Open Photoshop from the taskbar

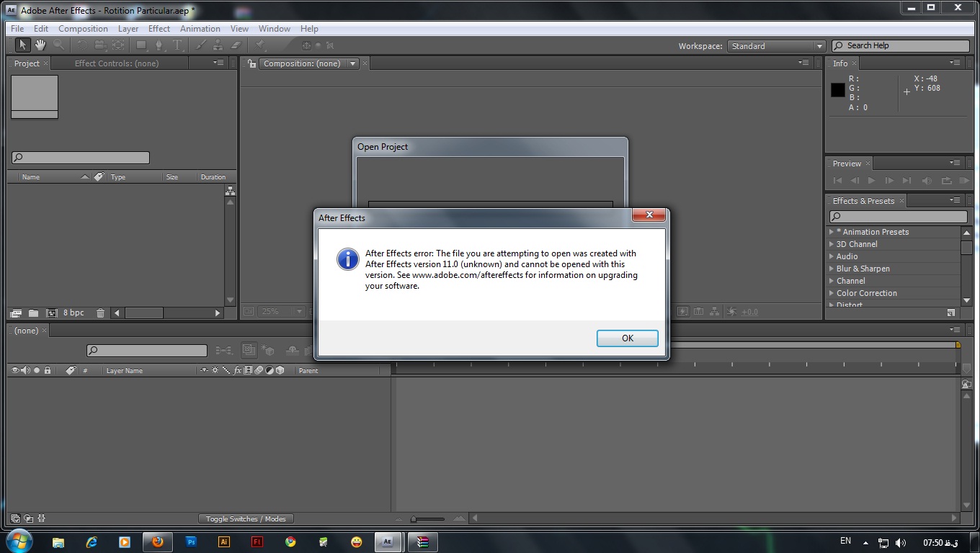click(x=191, y=541)
